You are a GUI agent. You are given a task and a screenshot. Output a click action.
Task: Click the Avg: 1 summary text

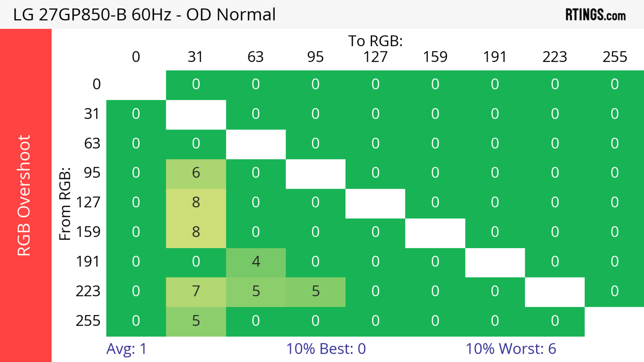click(x=126, y=349)
